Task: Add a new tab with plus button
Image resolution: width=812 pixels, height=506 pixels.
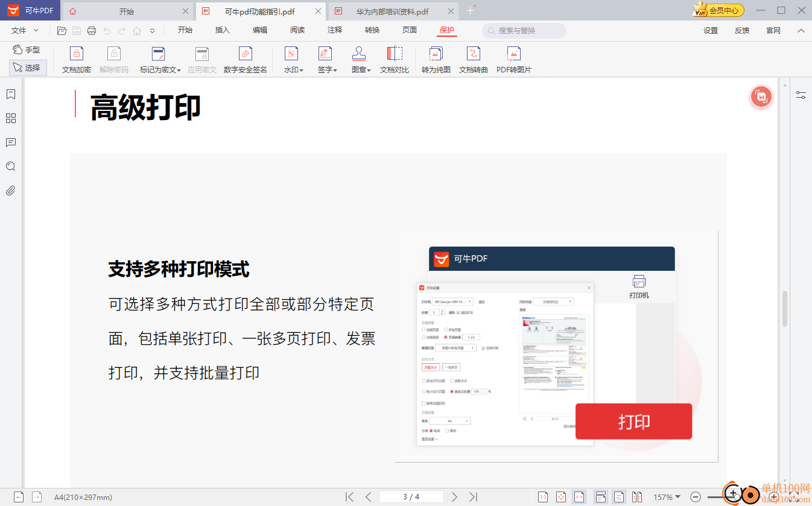Action: pos(471,10)
